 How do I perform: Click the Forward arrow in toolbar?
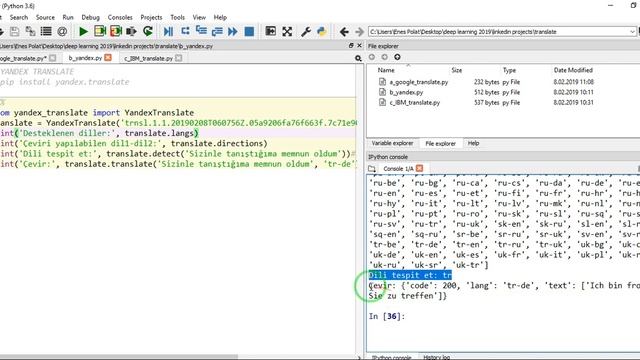[359, 31]
